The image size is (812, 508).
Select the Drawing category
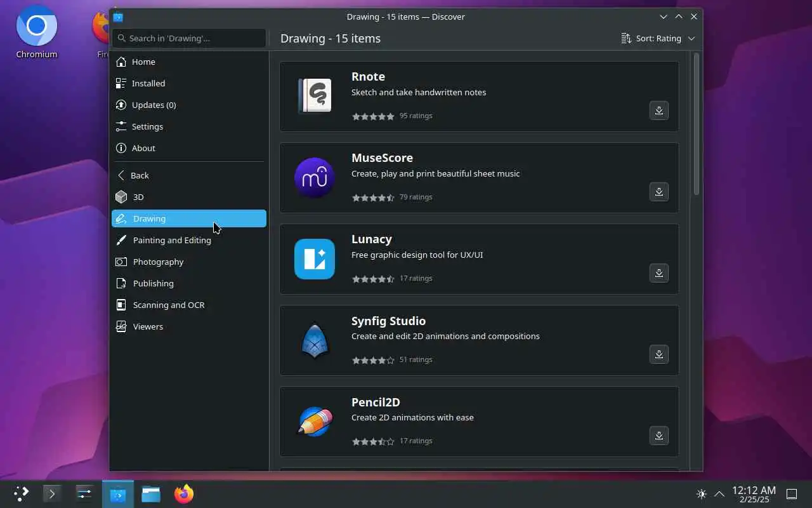point(189,218)
